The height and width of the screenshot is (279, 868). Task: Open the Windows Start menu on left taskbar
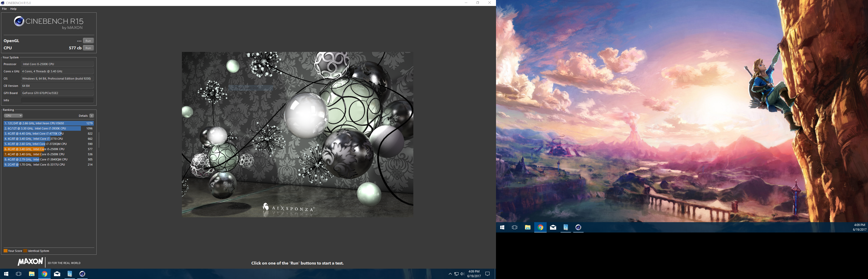click(6, 274)
